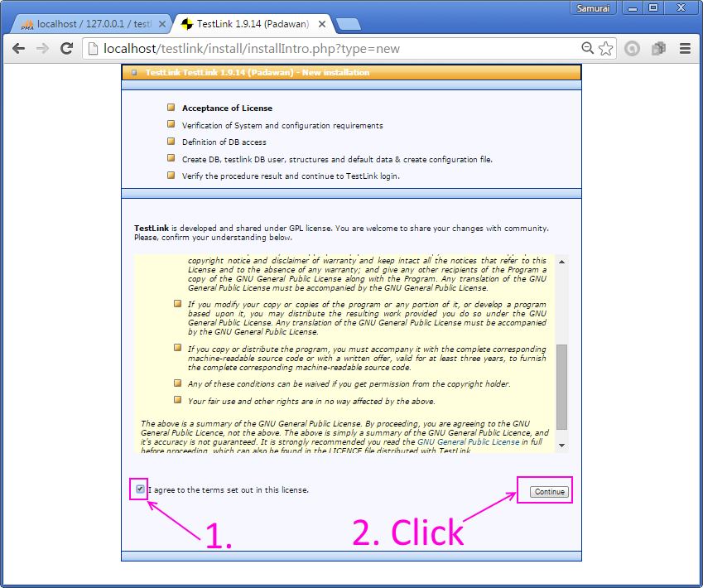Click 'The above is a summary' paragraph
This screenshot has height=588, width=703.
[x=344, y=436]
